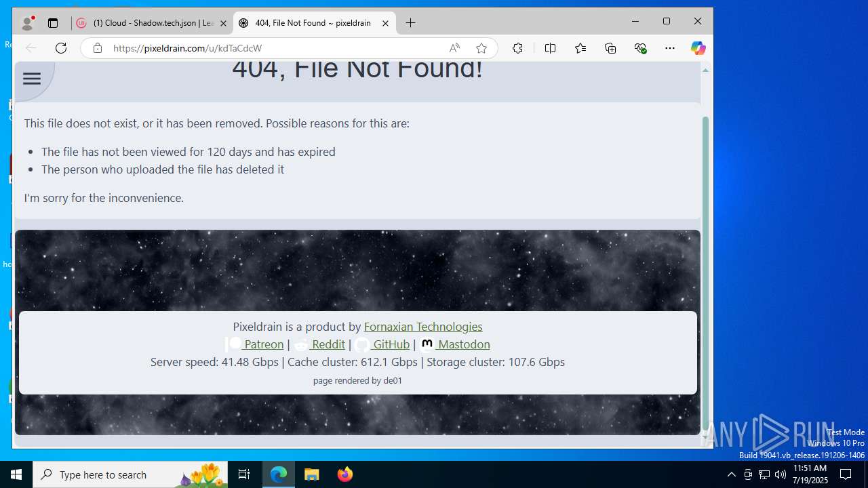This screenshot has width=868, height=488.
Task: Launch Copilot sidebar
Action: (698, 48)
